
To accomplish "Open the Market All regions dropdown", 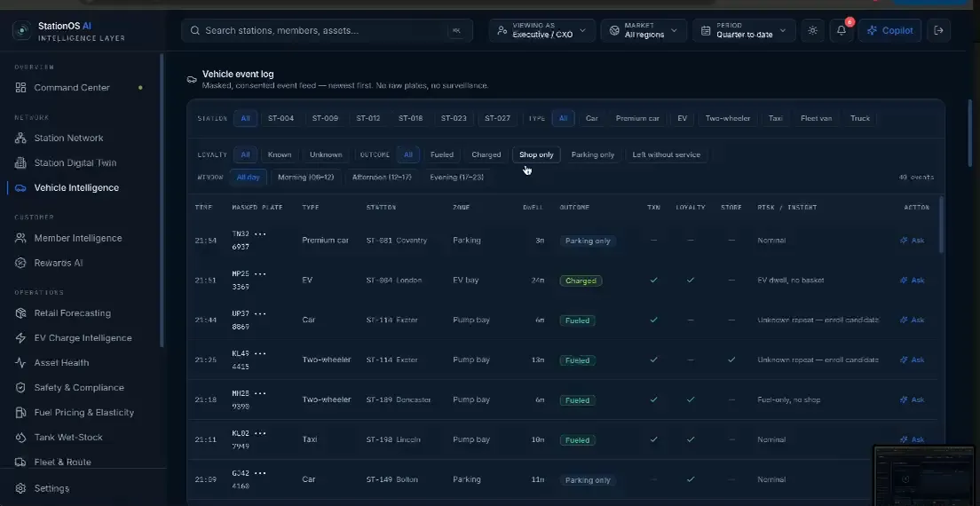I will tap(644, 30).
